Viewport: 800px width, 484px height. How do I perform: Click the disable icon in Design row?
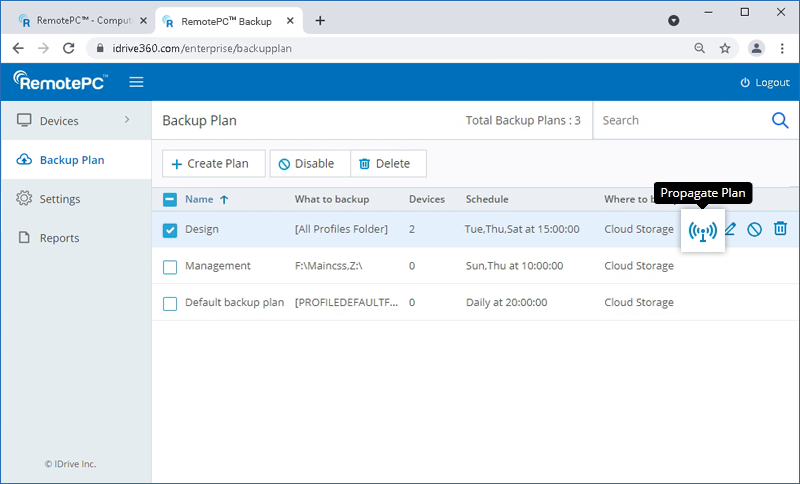pyautogui.click(x=755, y=229)
